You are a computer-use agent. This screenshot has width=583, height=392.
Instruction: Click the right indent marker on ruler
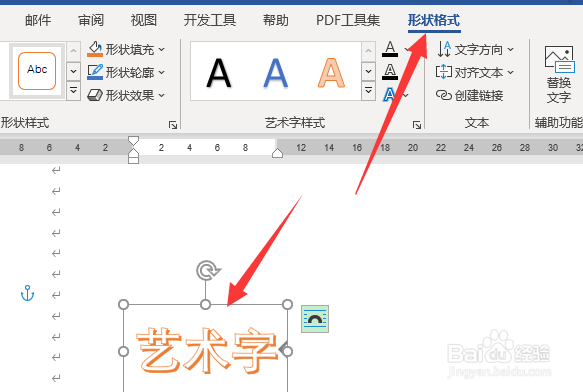pyautogui.click(x=277, y=153)
